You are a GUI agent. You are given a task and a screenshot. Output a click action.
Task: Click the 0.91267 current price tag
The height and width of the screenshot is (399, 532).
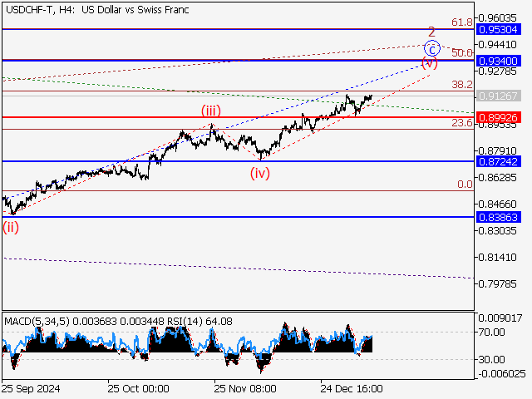(x=499, y=96)
